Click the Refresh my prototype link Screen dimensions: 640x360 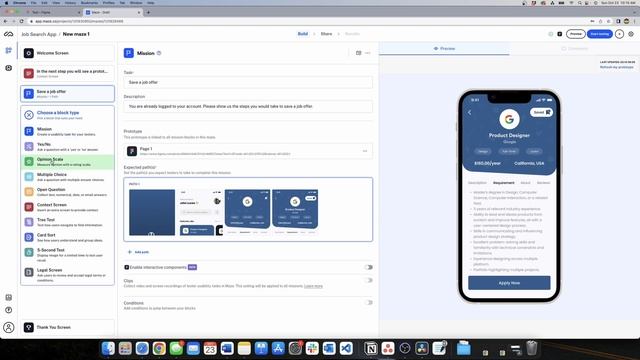(617, 67)
